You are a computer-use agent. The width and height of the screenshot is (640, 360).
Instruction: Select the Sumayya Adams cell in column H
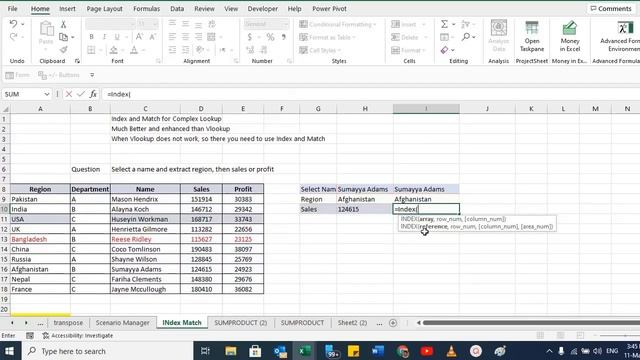coord(365,189)
